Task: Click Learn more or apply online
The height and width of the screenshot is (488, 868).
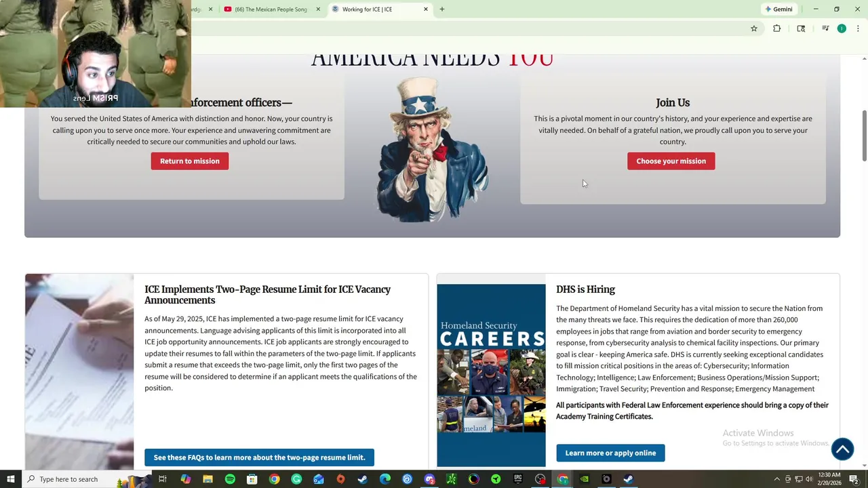Action: (x=610, y=453)
